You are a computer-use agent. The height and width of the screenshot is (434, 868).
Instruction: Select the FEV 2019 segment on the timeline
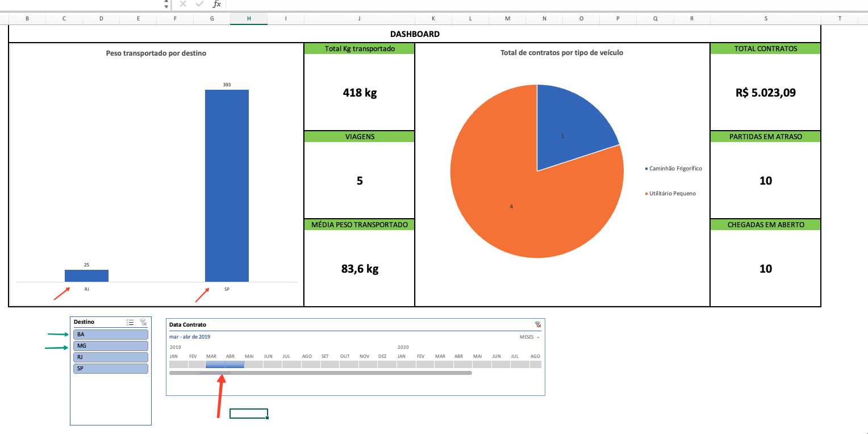pos(197,364)
